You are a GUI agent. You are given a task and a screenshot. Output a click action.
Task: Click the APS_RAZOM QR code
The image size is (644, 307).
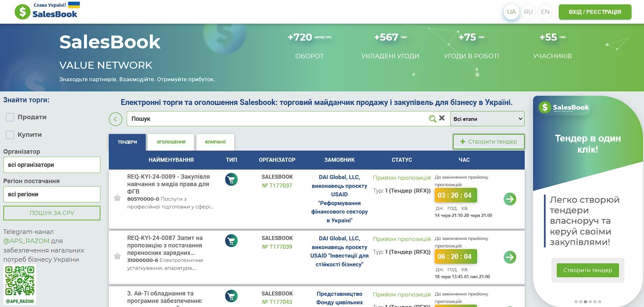coord(20,285)
